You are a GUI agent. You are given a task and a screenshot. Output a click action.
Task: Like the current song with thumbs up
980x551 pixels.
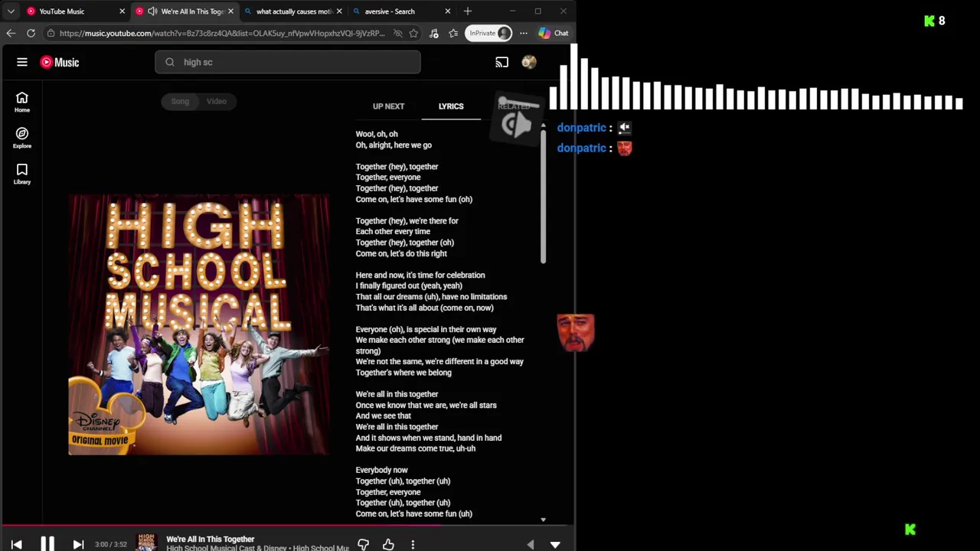388,544
